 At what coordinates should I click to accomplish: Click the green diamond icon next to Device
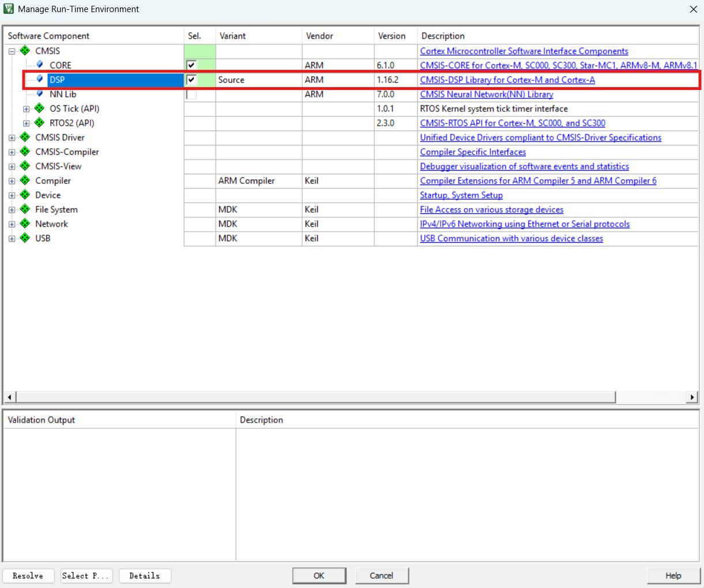coord(25,195)
